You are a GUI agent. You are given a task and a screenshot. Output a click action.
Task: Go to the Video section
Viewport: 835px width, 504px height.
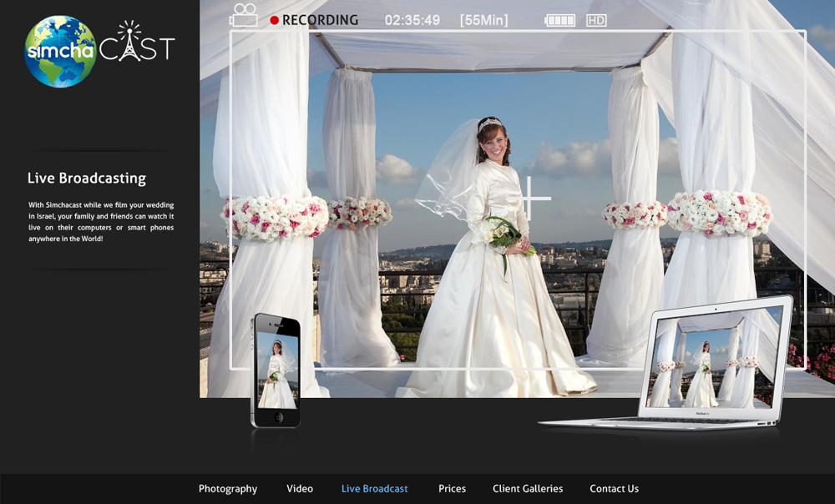pos(300,489)
